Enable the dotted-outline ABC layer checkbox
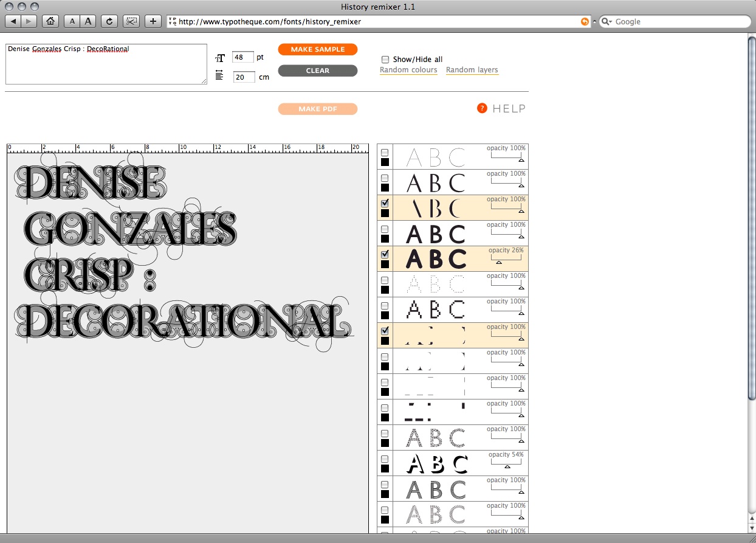Image resolution: width=756 pixels, height=543 pixels. [x=385, y=280]
